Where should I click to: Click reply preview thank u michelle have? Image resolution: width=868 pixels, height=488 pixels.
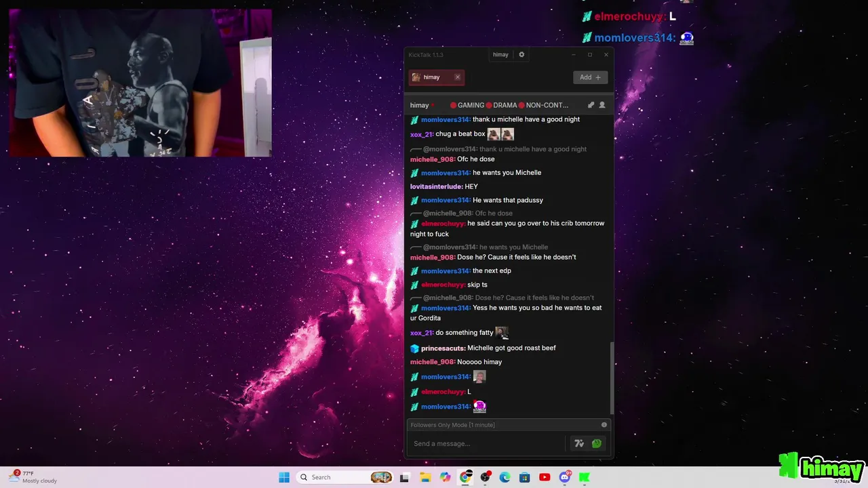[x=505, y=149]
